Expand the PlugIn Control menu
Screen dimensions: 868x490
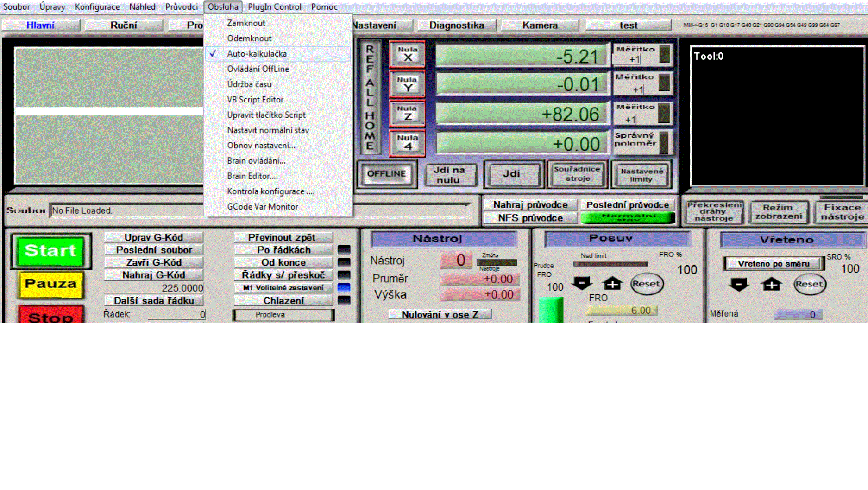coord(274,7)
